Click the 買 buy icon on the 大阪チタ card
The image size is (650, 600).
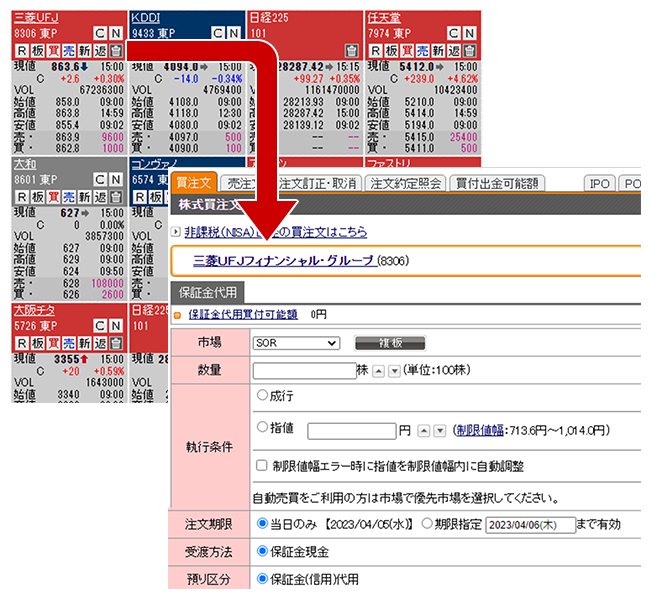click(x=53, y=343)
